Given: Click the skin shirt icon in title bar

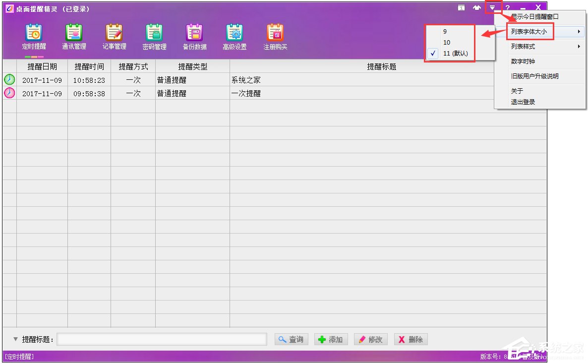Looking at the screenshot, I should coord(476,7).
